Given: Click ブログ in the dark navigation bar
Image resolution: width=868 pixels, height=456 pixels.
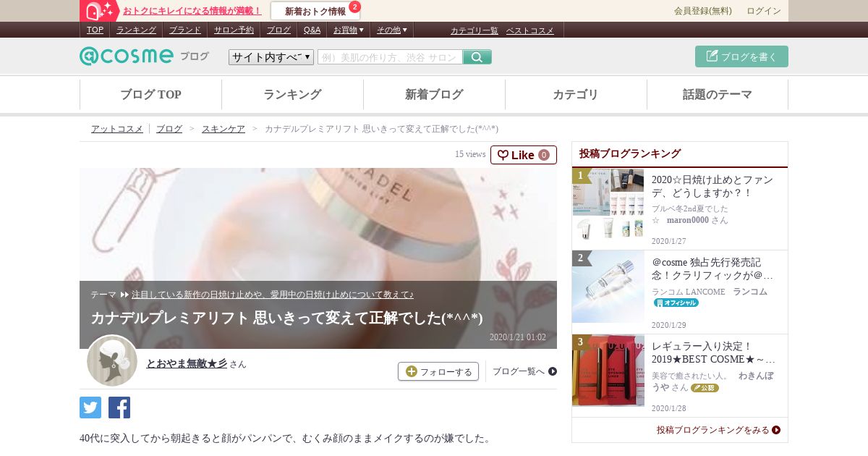Looking at the screenshot, I should click(x=278, y=30).
